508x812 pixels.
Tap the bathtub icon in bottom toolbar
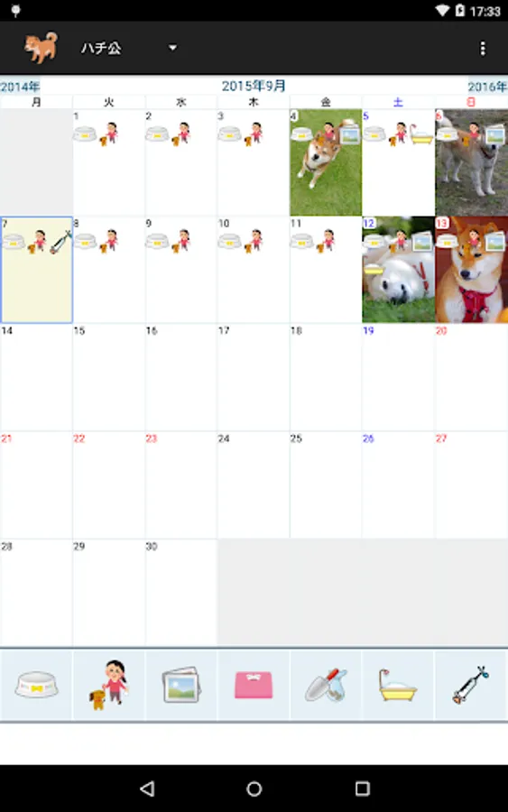point(398,685)
